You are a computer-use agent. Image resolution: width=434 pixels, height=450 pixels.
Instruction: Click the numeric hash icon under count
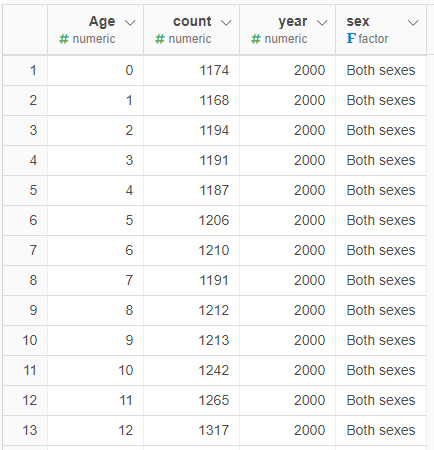pos(160,39)
